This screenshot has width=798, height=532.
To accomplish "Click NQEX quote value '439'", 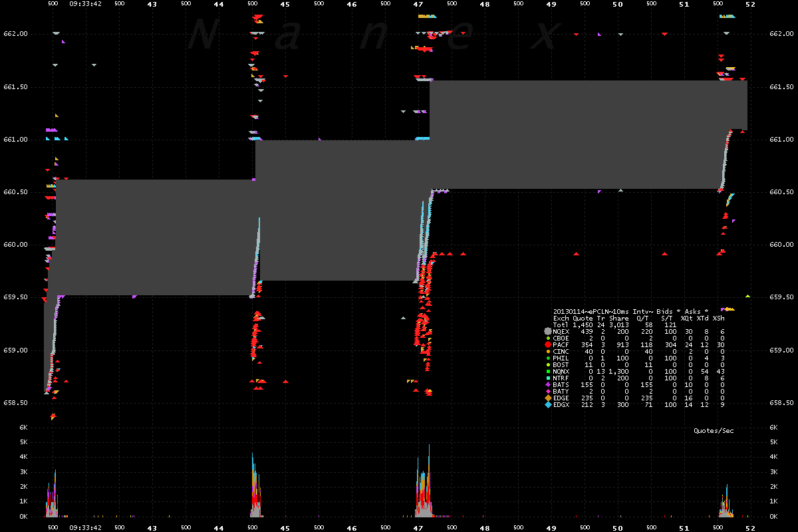I will coord(587,331).
